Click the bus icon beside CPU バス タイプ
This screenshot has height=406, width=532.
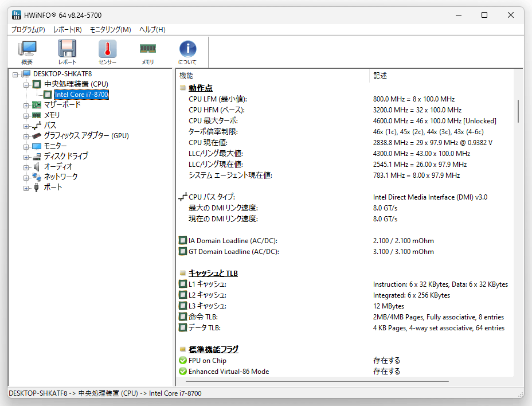click(183, 197)
